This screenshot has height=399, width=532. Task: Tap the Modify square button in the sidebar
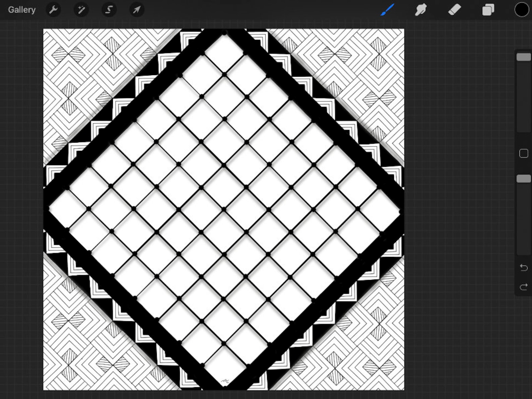524,154
